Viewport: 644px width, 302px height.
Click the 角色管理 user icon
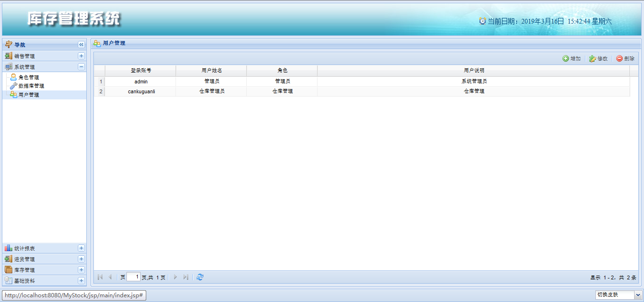coord(14,77)
